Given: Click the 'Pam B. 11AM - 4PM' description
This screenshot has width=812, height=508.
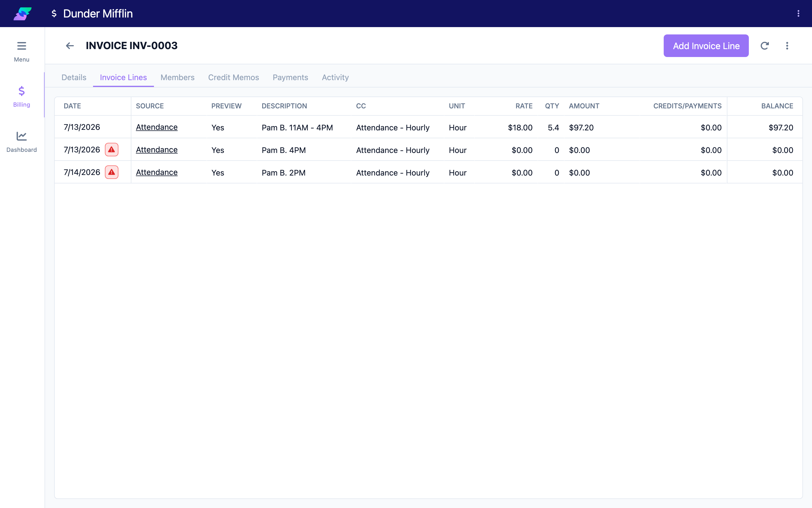Looking at the screenshot, I should 297,128.
